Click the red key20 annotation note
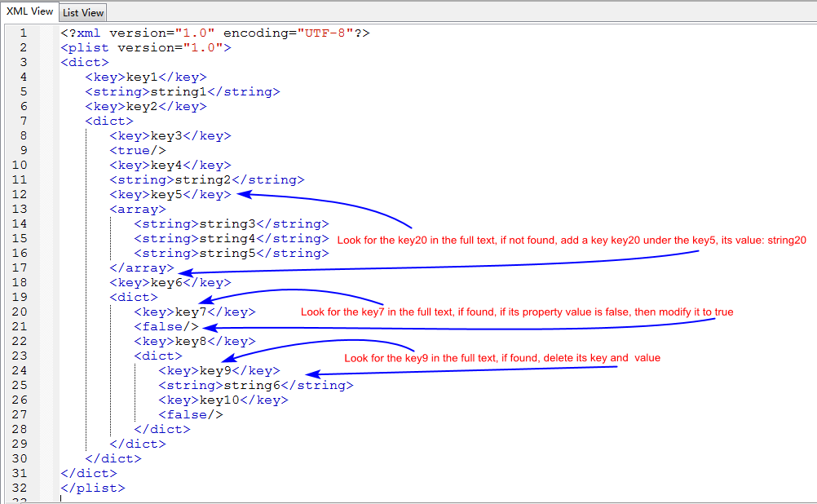Screen dimensions: 817x504 pos(571,240)
